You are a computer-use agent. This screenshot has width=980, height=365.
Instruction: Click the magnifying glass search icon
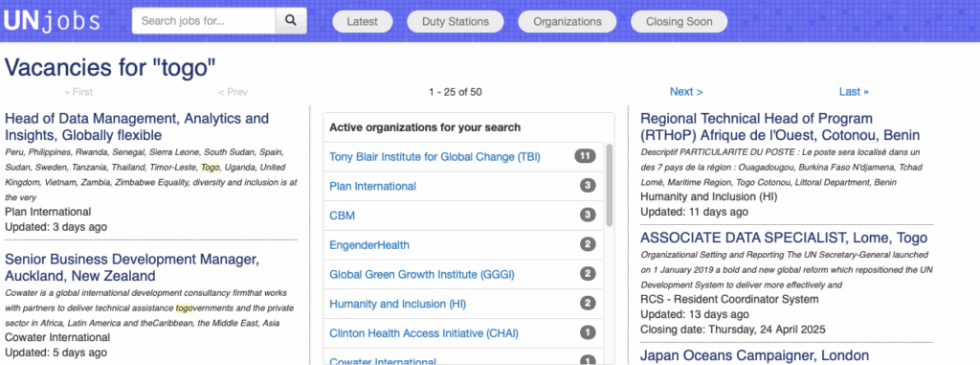(x=291, y=21)
